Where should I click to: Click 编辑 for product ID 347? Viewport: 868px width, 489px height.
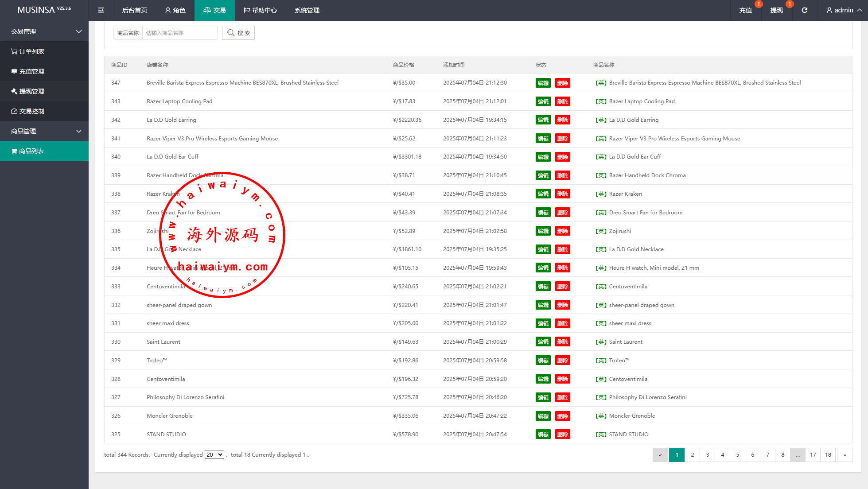(543, 83)
